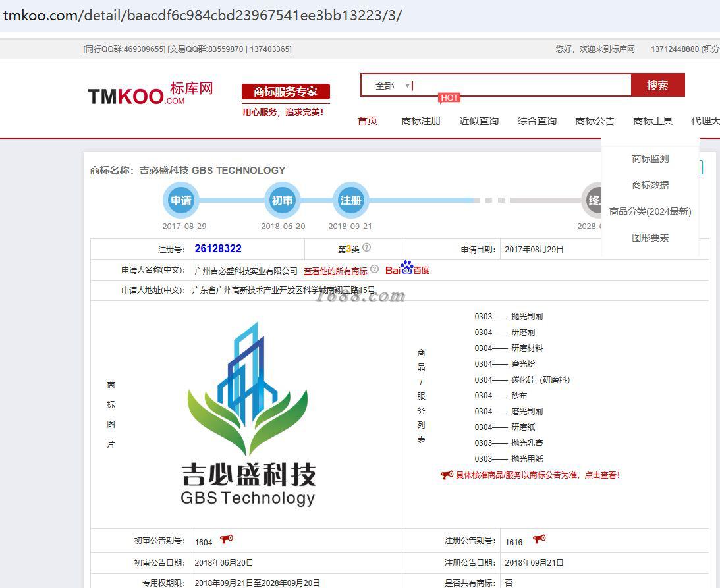Click help icon next to 第3类
The width and height of the screenshot is (720, 588).
coord(366,248)
